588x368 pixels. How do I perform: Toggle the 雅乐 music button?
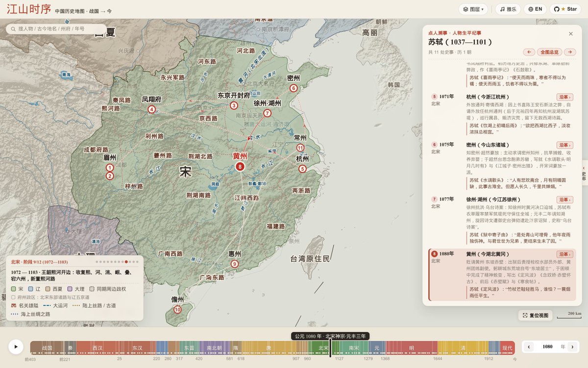click(x=508, y=9)
